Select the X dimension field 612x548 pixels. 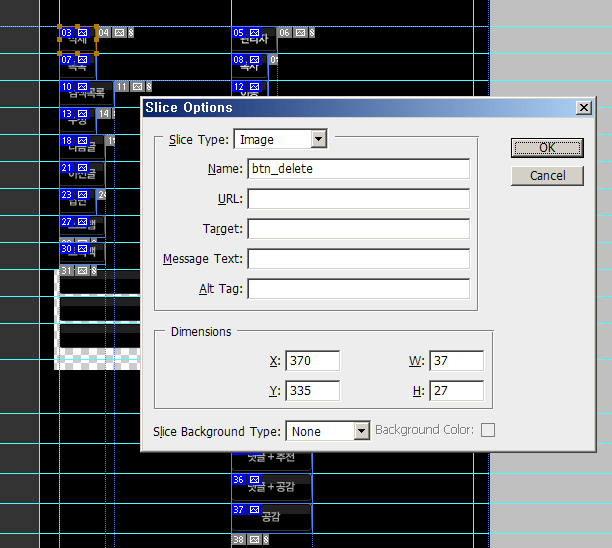coord(312,361)
